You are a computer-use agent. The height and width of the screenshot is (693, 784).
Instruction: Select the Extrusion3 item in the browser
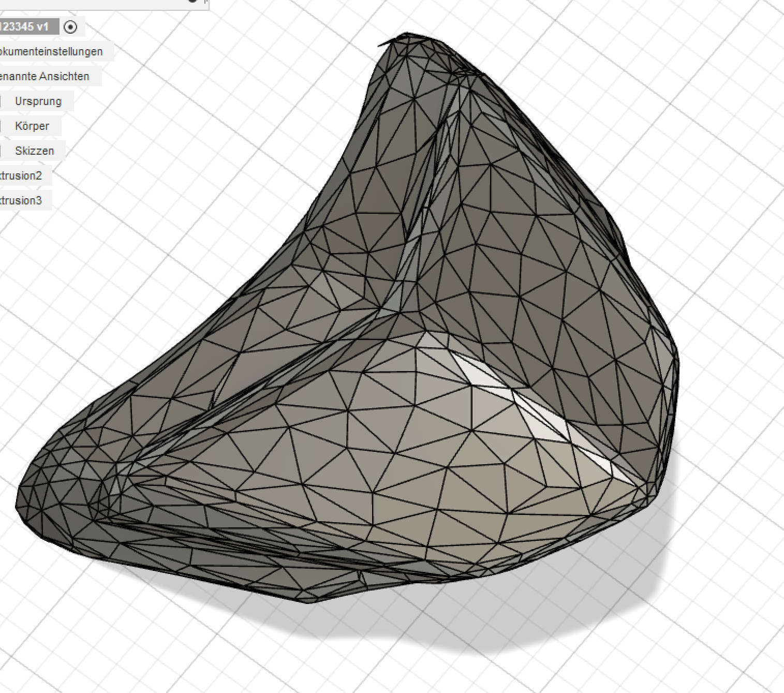pos(21,201)
